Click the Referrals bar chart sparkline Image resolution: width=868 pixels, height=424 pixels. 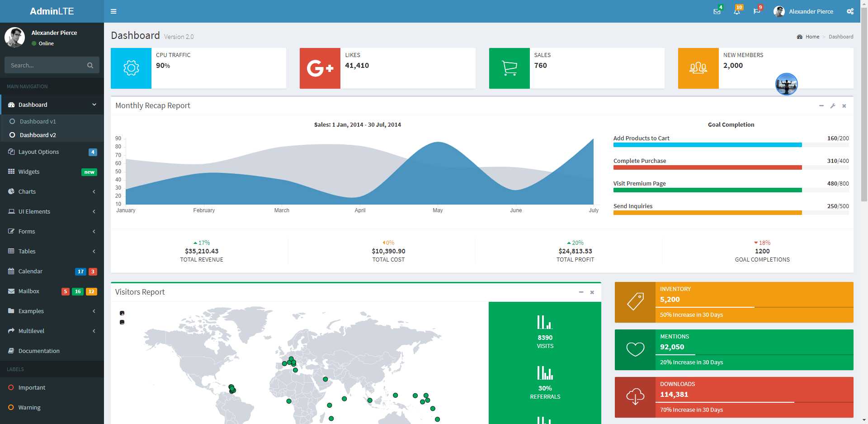[545, 372]
